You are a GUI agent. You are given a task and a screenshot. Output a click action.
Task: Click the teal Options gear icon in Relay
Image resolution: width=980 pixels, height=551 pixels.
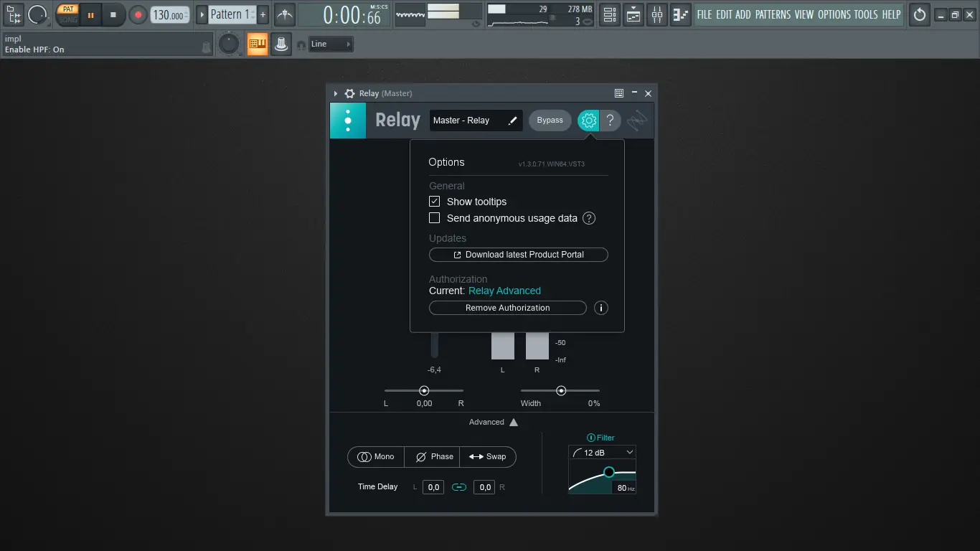click(x=588, y=121)
